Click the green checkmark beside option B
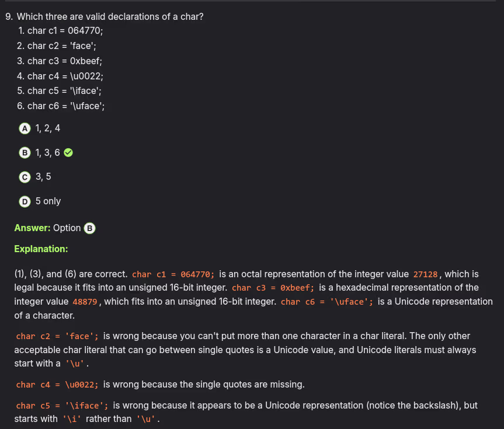Image resolution: width=504 pixels, height=429 pixels. coord(68,153)
